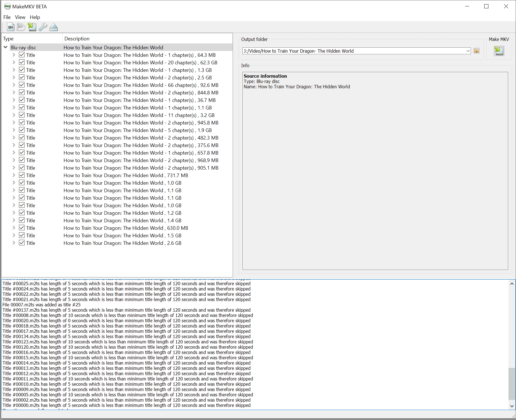Click log line for Title #00020.m2ts
516x420 pixels.
tap(126, 321)
